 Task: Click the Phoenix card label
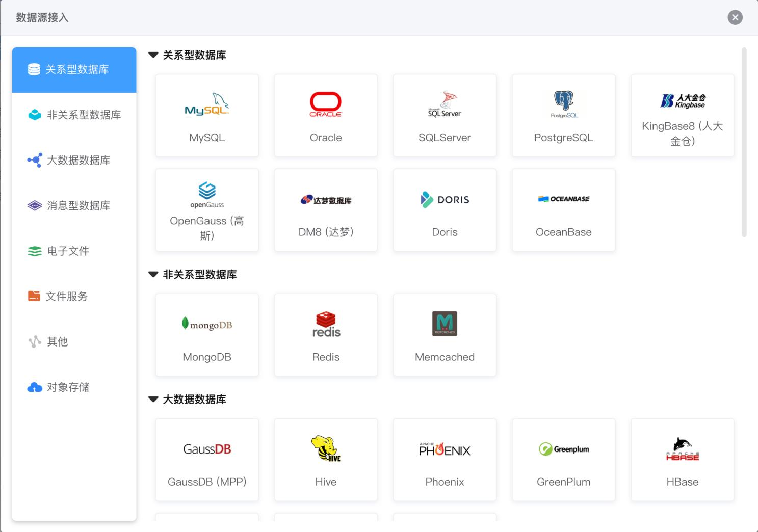click(x=445, y=482)
